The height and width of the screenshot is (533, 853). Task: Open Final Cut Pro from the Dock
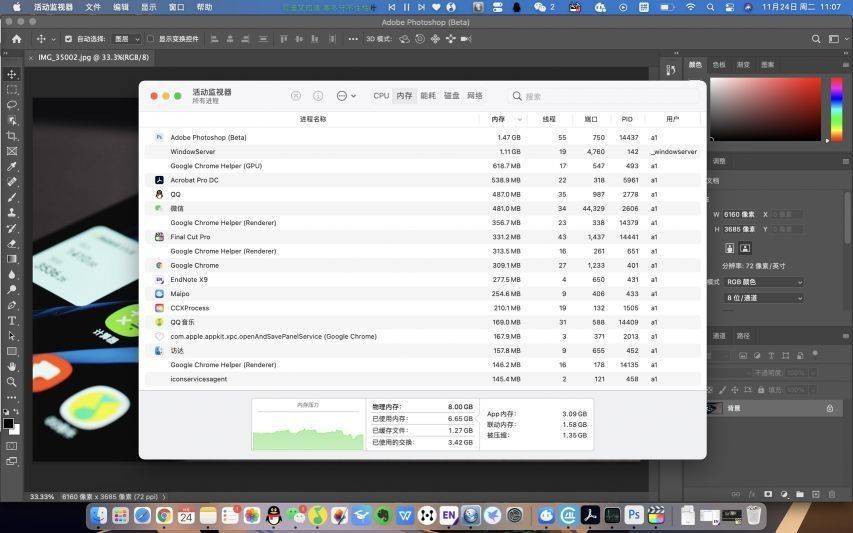pyautogui.click(x=657, y=515)
